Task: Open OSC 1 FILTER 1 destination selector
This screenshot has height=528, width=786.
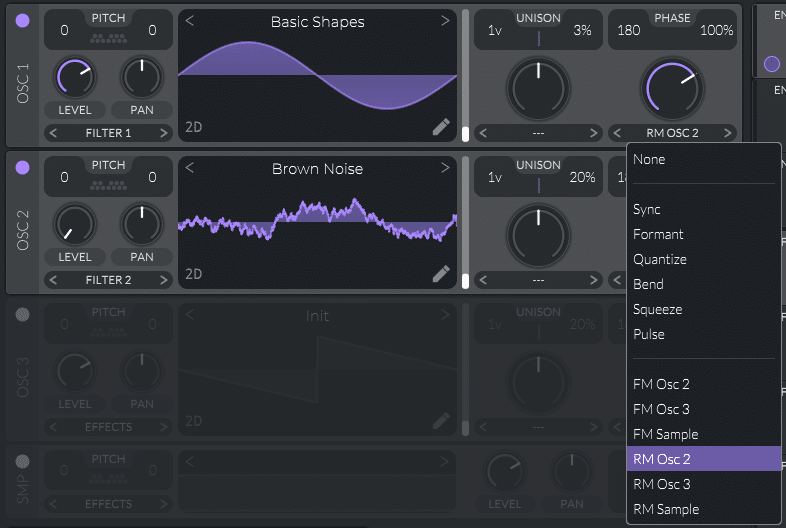Action: click(x=108, y=133)
